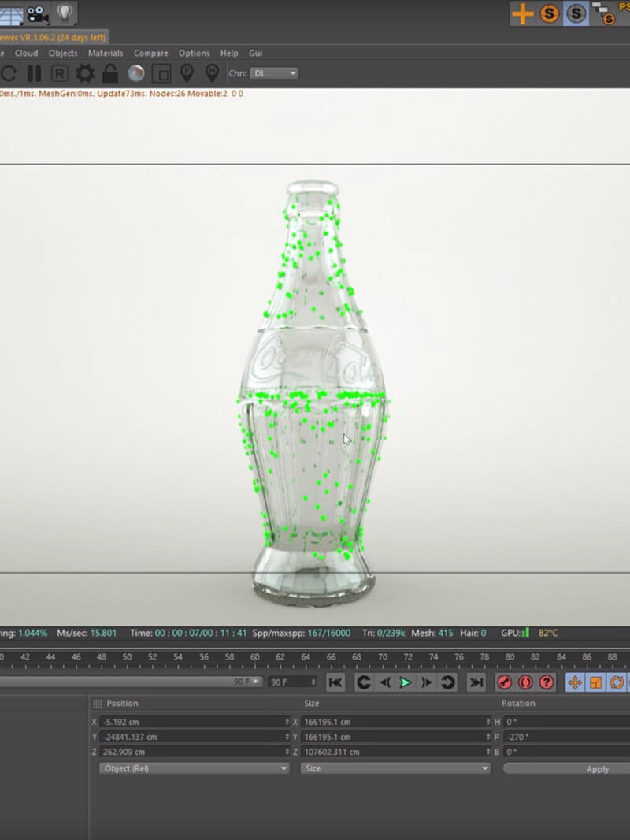This screenshot has width=630, height=840.
Task: Toggle the render region square icon
Action: [161, 73]
